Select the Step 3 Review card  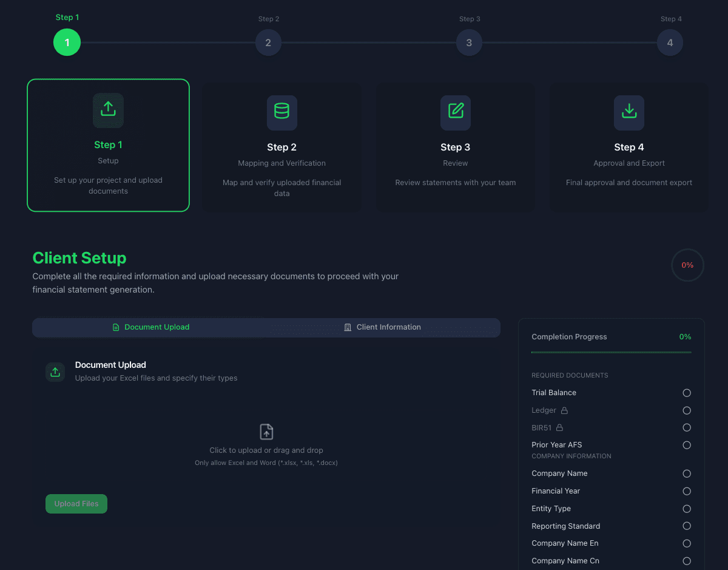click(456, 148)
